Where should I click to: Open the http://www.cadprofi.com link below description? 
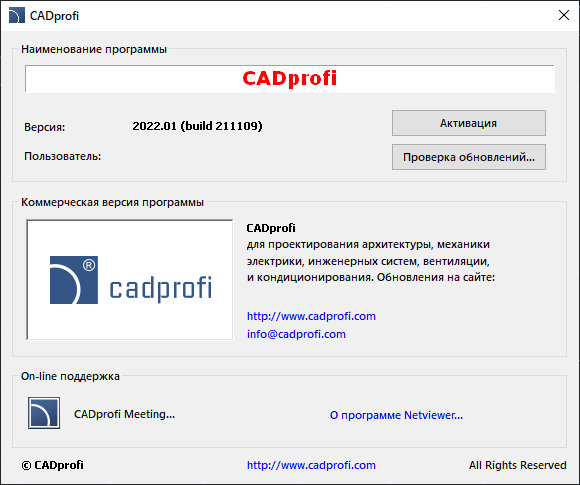tap(311, 316)
